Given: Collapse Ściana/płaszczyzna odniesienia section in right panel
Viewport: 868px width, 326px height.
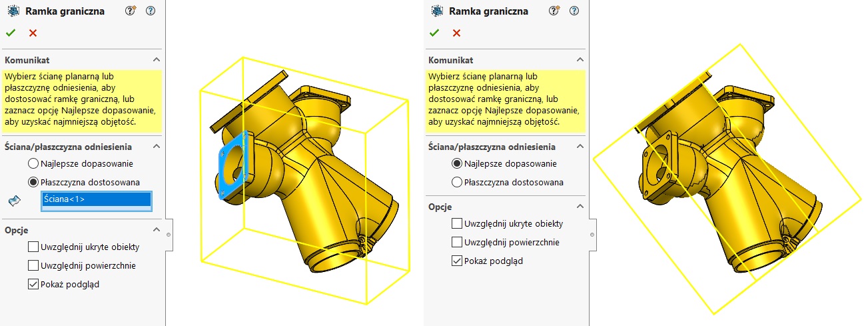Looking at the screenshot, I should point(580,147).
